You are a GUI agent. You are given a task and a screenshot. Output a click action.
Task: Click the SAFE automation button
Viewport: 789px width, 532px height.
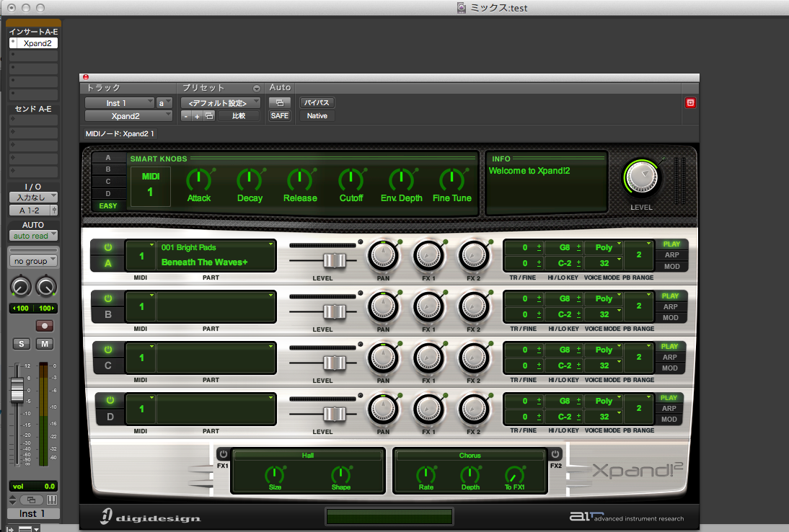[x=279, y=116]
